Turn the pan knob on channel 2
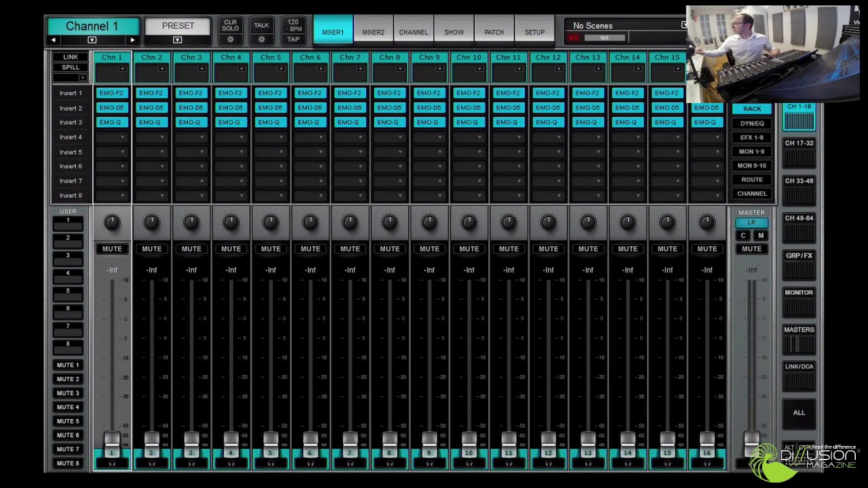Screen dimensions: 868x488 tap(152, 222)
